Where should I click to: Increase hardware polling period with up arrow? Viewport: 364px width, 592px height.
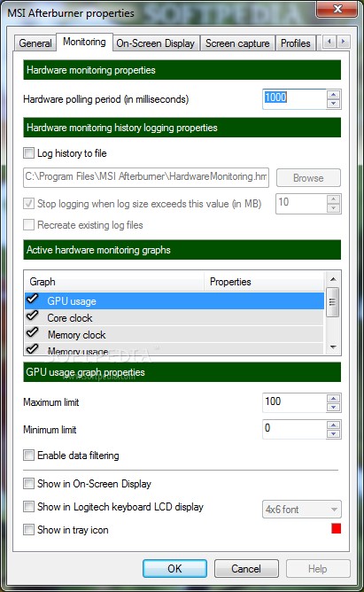coord(334,95)
